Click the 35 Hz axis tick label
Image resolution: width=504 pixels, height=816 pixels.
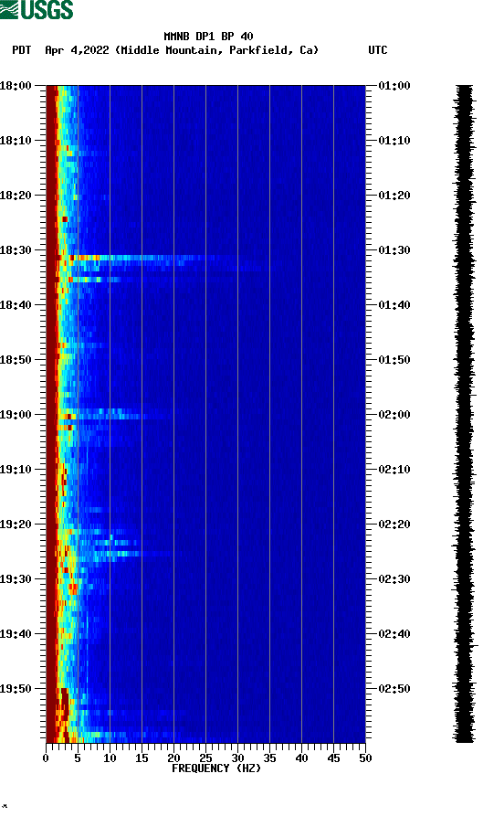point(269,758)
